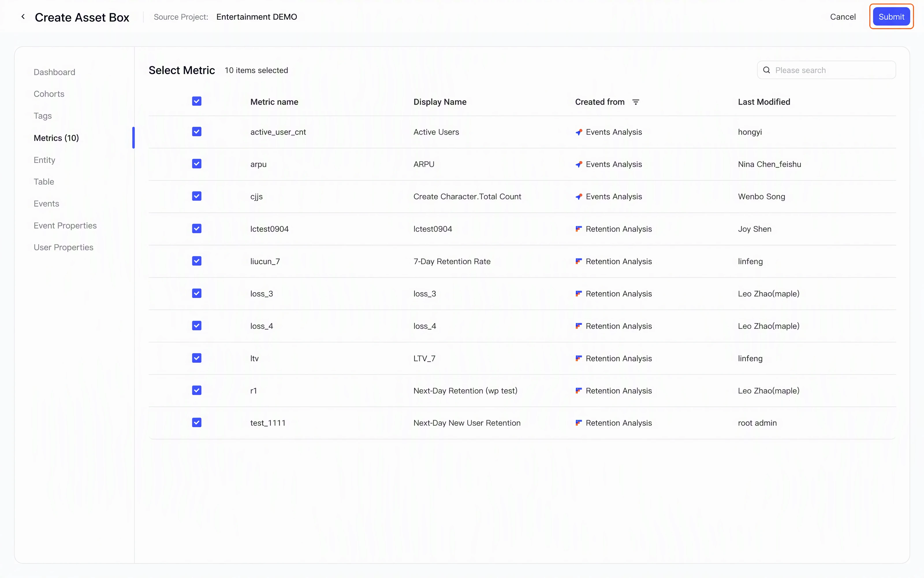This screenshot has height=578, width=924.
Task: Click the 7-Day Retention Rate display name
Action: (x=452, y=262)
